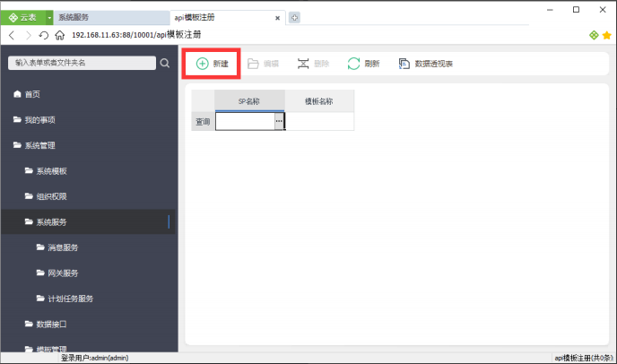Click the SP名称 column header
Viewport: 617px width, 364px height.
pyautogui.click(x=249, y=101)
